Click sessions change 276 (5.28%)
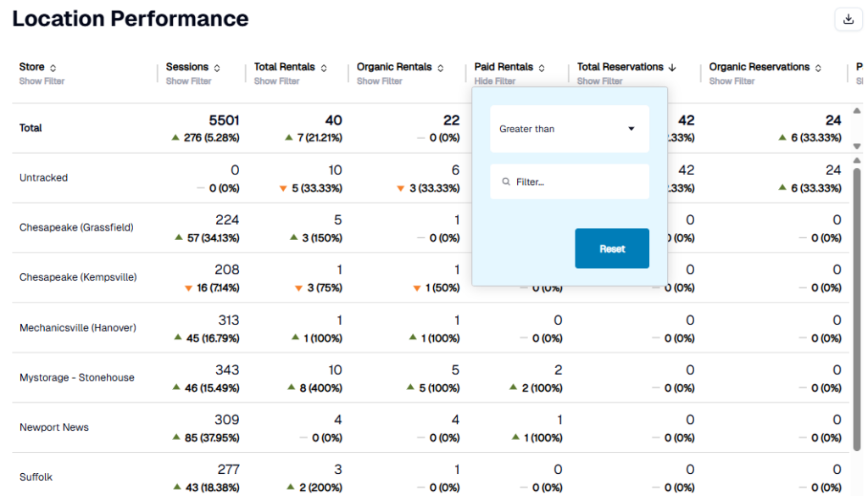The height and width of the screenshot is (496, 868). [x=206, y=138]
